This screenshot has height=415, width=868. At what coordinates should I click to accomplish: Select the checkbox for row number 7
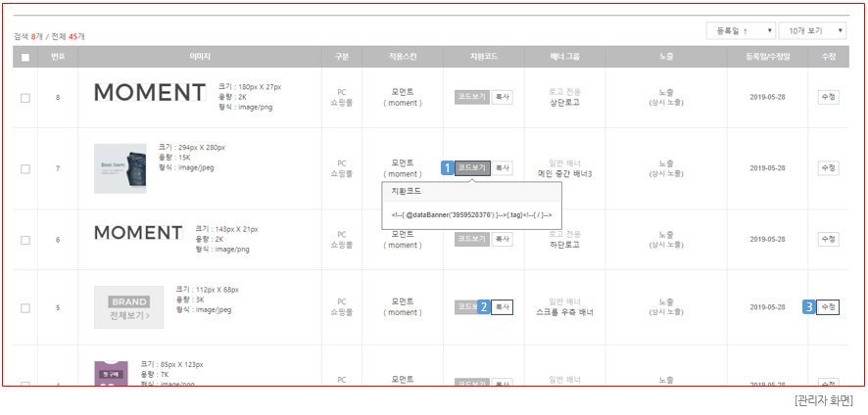25,168
